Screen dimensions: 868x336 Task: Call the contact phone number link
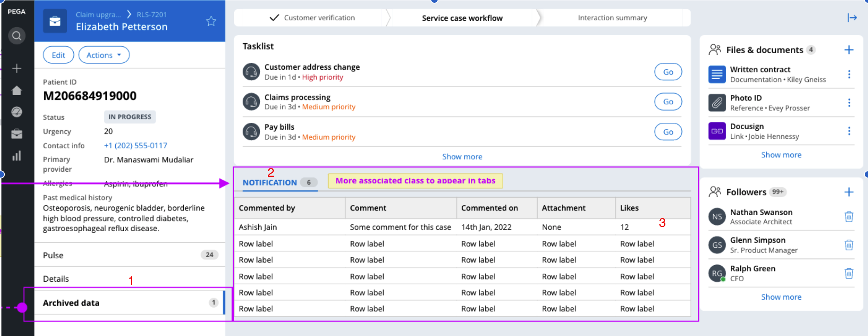[x=136, y=146]
